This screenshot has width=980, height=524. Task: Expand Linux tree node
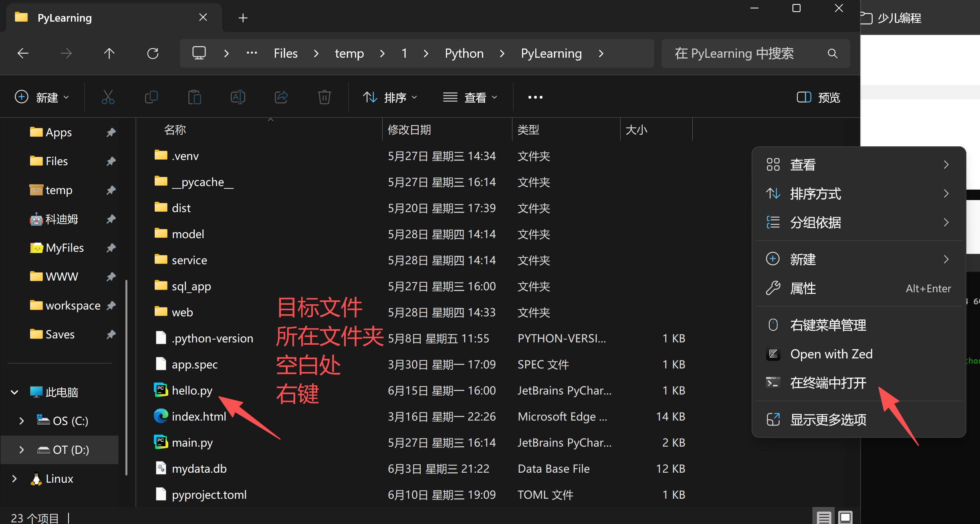click(x=14, y=479)
